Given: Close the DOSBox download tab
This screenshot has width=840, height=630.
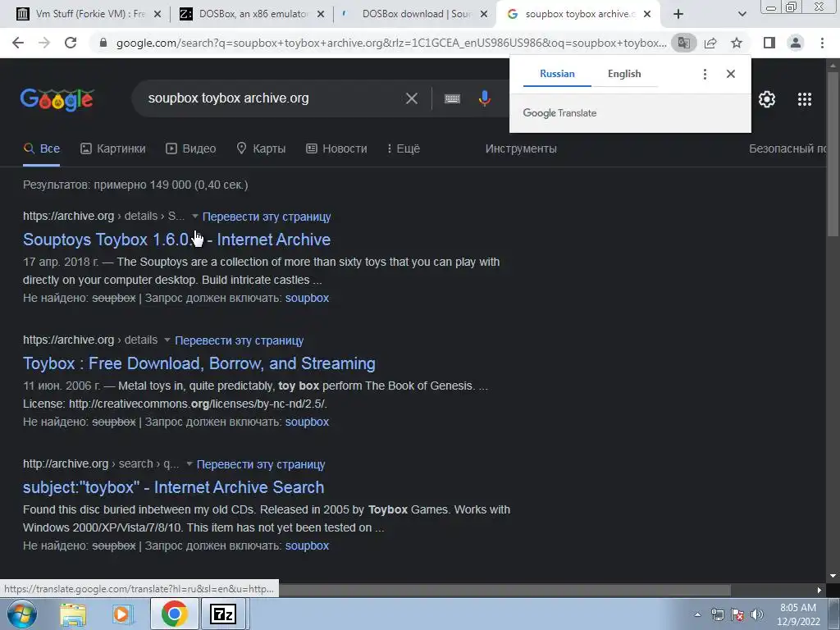Looking at the screenshot, I should pyautogui.click(x=484, y=15).
